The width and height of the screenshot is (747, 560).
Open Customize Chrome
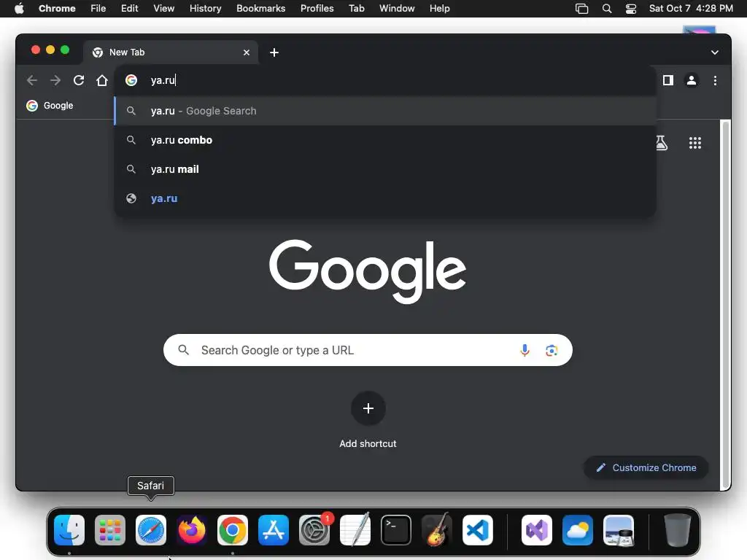[646, 467]
